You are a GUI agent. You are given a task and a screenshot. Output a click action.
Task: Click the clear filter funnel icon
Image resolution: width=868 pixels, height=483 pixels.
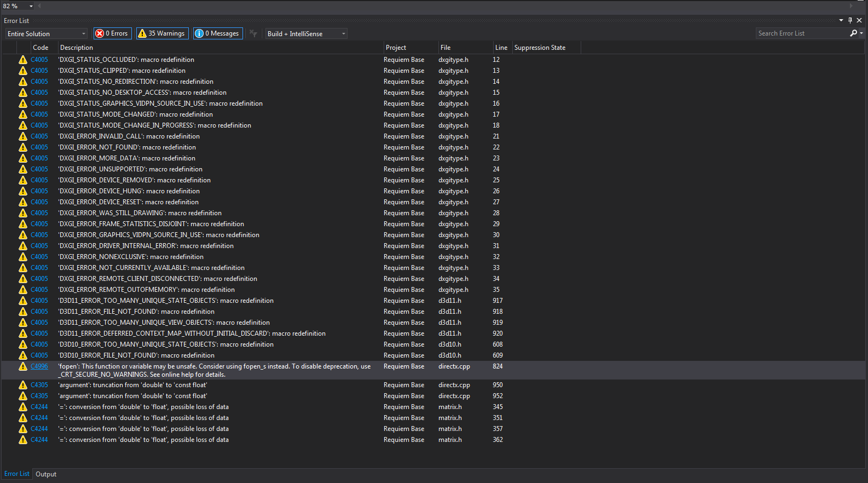[x=253, y=33]
